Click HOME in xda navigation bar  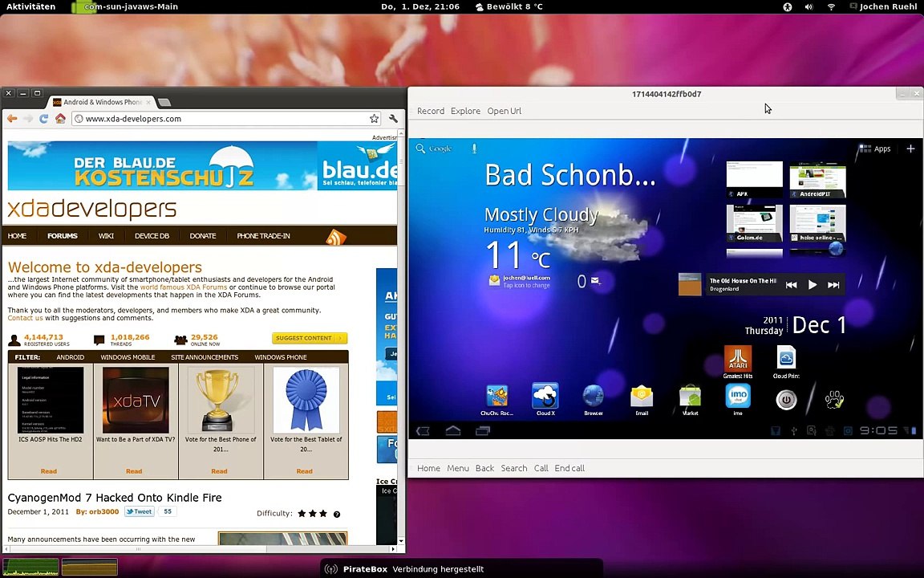pyautogui.click(x=17, y=236)
